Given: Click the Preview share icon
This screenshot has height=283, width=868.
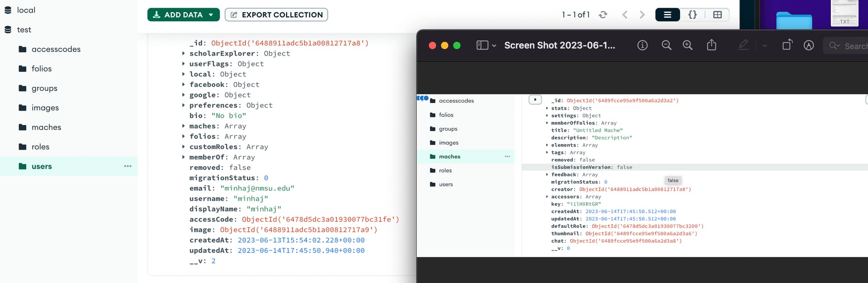Looking at the screenshot, I should click(711, 45).
